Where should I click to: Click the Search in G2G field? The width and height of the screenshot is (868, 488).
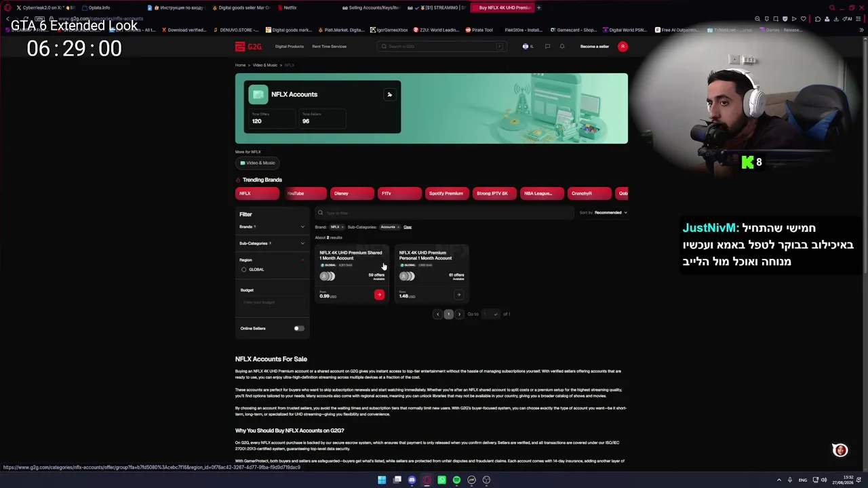point(441,47)
